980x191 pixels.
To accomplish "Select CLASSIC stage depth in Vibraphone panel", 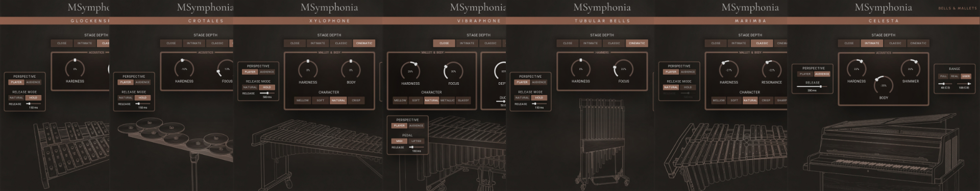I will click(491, 43).
